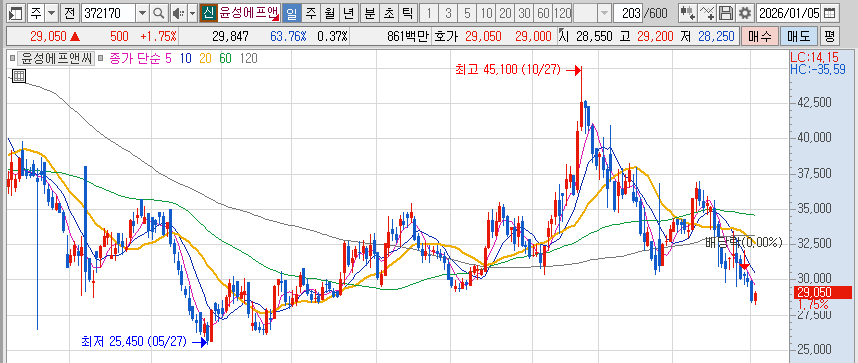
Task: Click the 최저 25,450 (05/27) label
Action: coord(134,342)
